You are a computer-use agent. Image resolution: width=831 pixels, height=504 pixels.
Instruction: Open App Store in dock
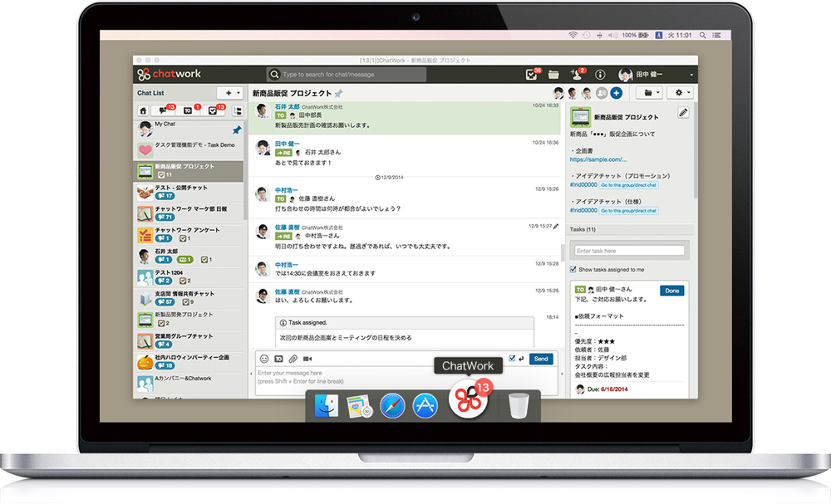tap(425, 406)
